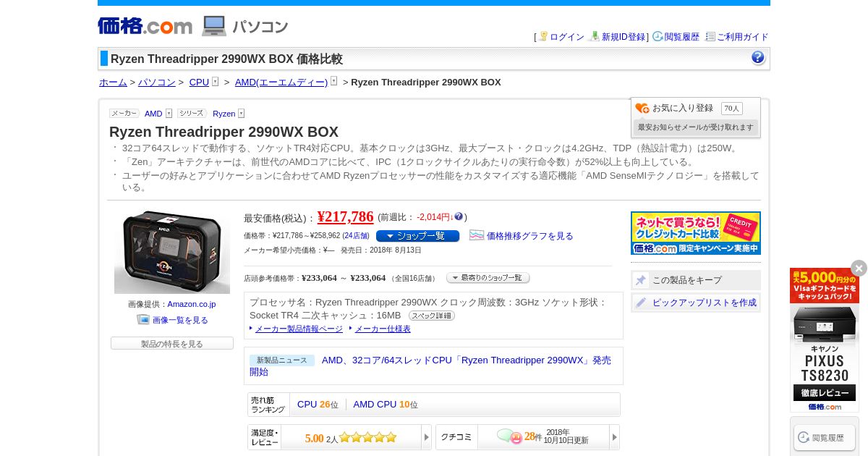Click the pencil icon beside ピックアップリストを作成

point(641,303)
